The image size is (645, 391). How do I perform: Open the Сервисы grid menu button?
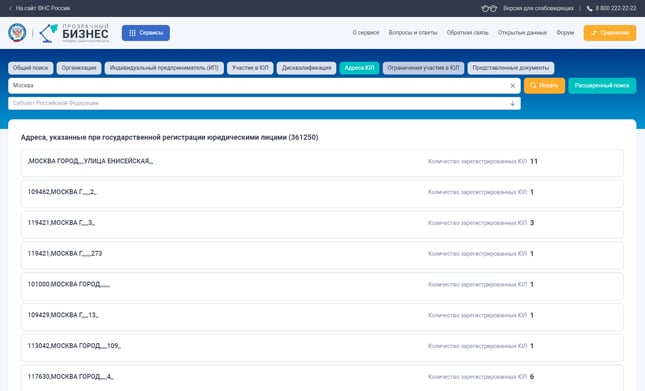coord(146,33)
